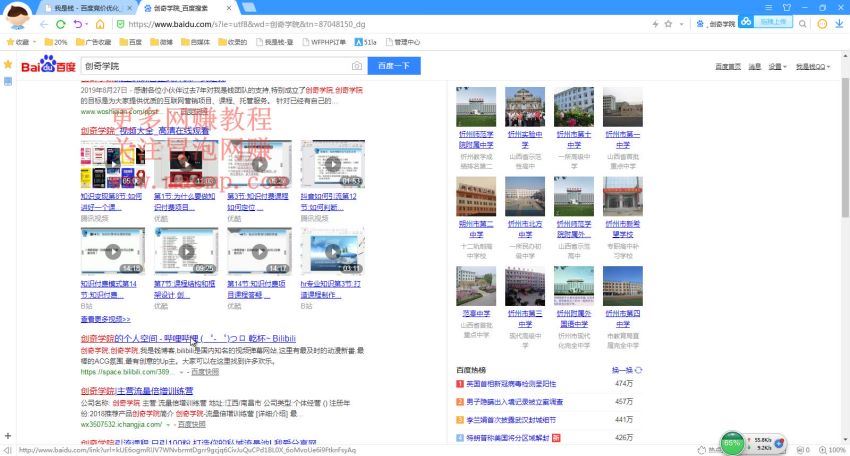The image size is (850, 456).
Task: Reload the page with the green refresh icon
Action: coord(61,24)
